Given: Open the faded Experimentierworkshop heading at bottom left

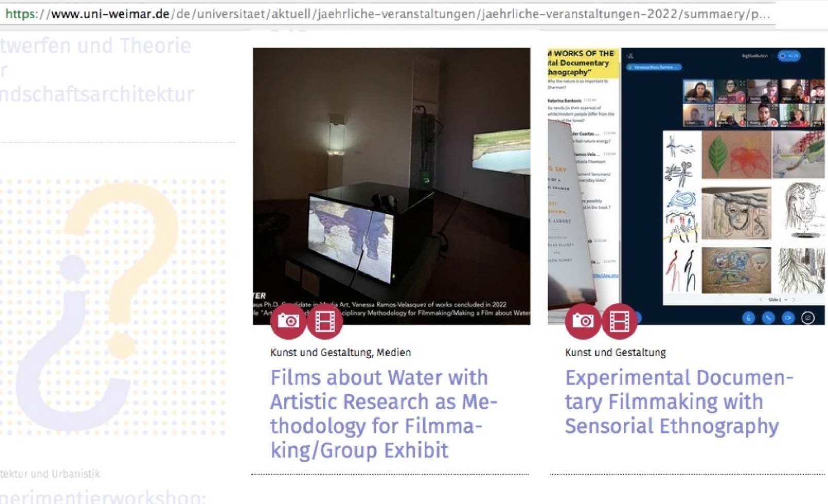Looking at the screenshot, I should 103,497.
